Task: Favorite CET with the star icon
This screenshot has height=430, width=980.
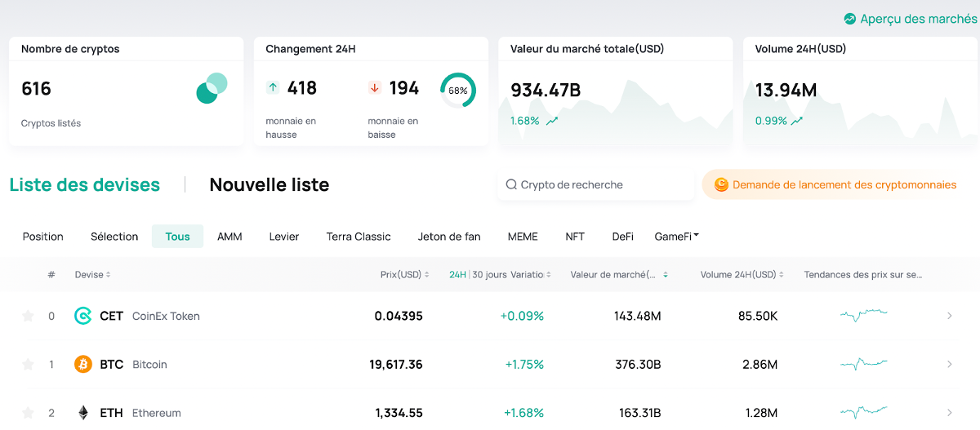Action: (28, 316)
